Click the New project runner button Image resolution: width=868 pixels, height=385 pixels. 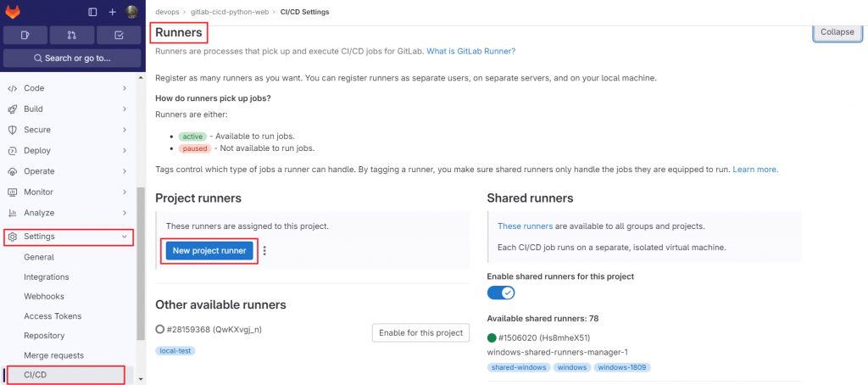pyautogui.click(x=209, y=251)
